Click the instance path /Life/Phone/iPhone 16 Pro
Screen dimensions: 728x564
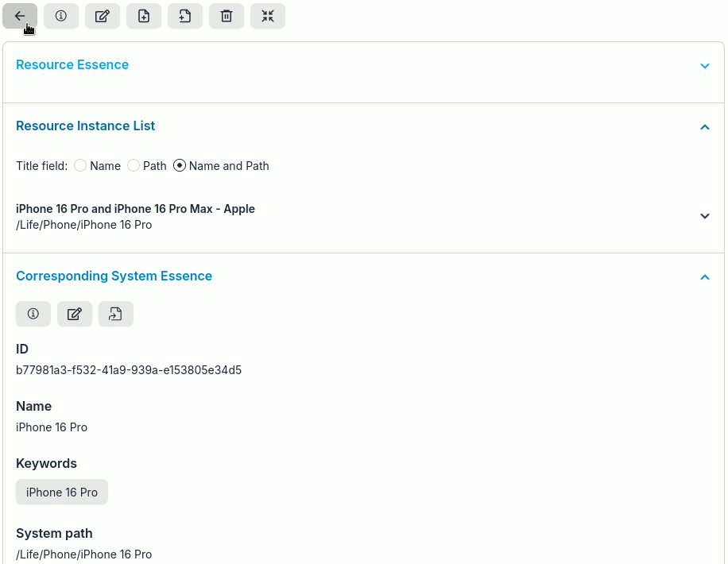(84, 225)
